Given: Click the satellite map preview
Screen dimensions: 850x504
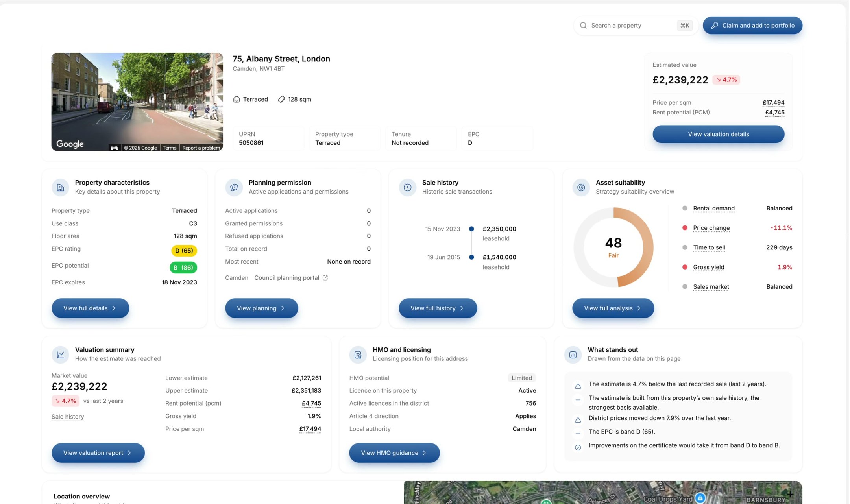Looking at the screenshot, I should pyautogui.click(x=603, y=492).
